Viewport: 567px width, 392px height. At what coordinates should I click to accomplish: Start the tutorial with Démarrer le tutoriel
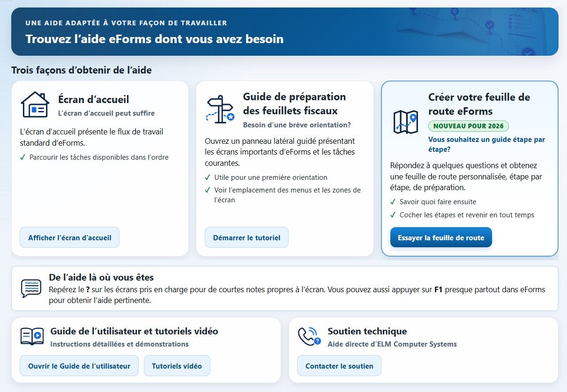pos(247,237)
